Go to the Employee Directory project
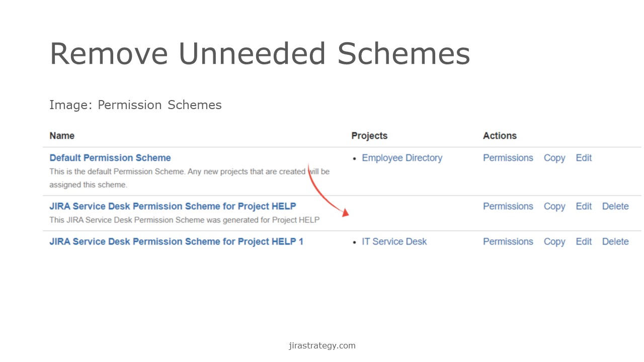Screen dimensions: 644x362 (x=402, y=158)
